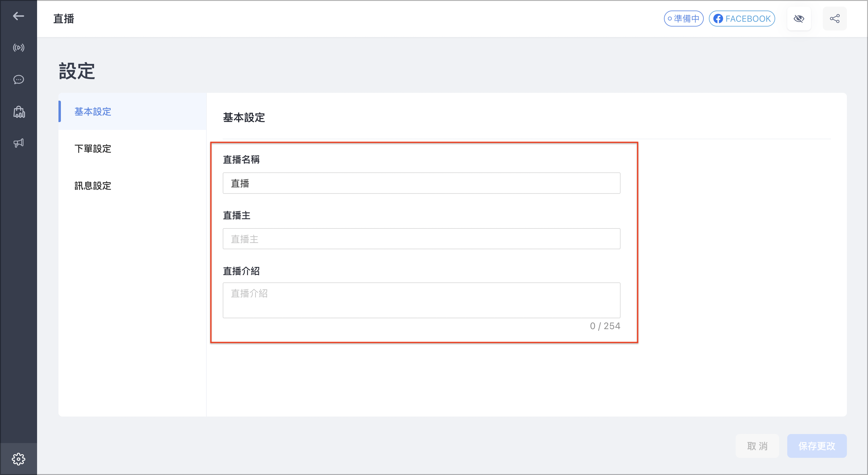The width and height of the screenshot is (868, 475).
Task: Click the Facebook logo in the badge
Action: [718, 18]
